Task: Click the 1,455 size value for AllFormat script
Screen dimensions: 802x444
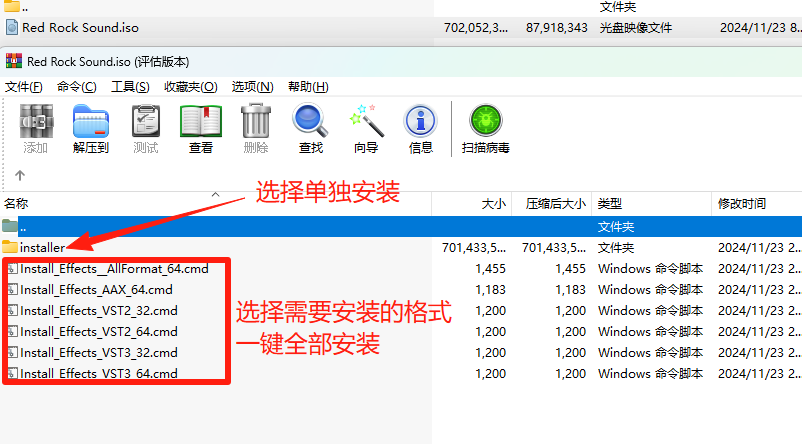Action: 490,269
